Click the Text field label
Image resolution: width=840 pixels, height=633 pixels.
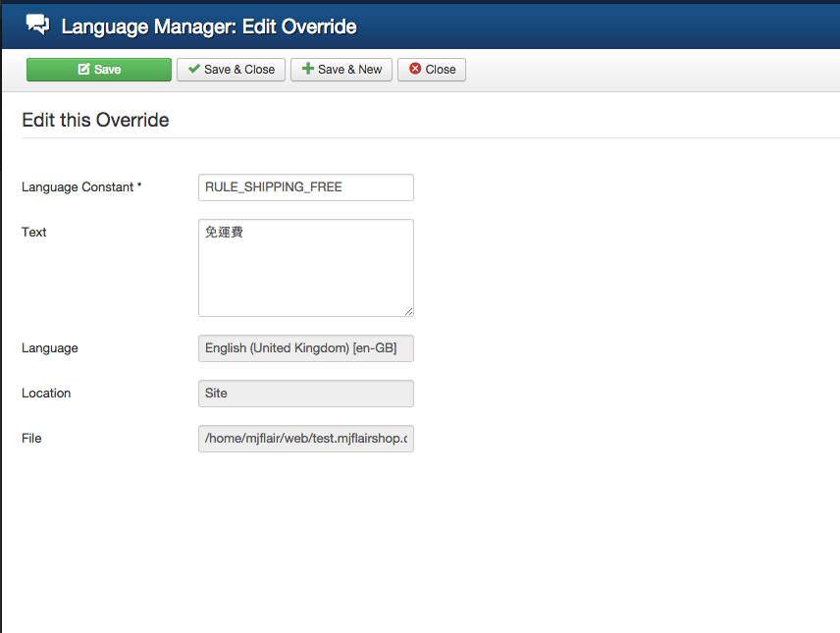(x=34, y=233)
